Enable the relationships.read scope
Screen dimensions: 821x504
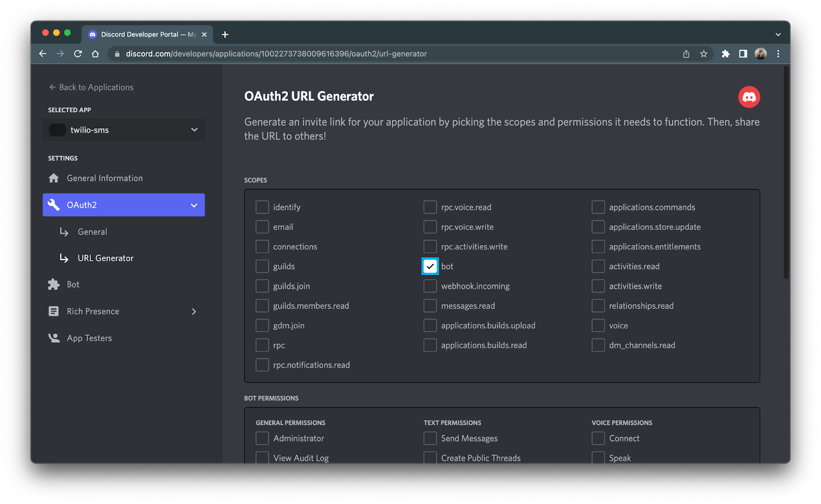point(598,306)
